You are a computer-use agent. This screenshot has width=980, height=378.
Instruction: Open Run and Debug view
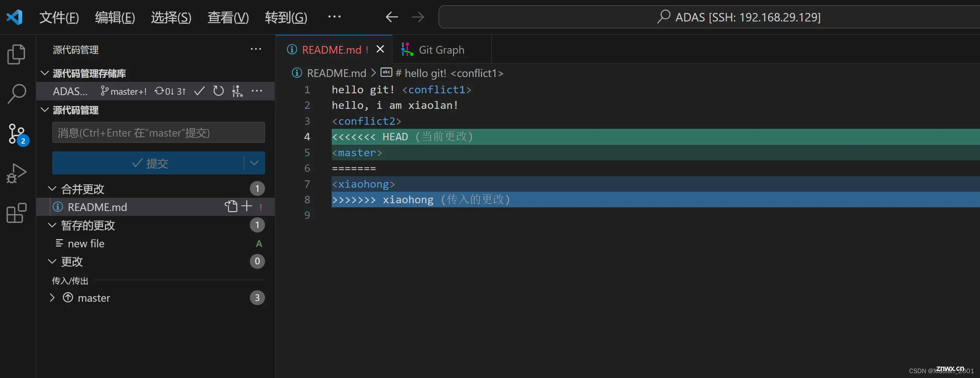coord(16,173)
